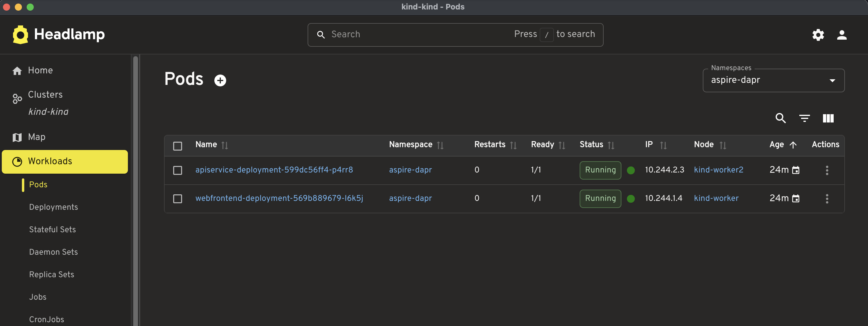Check the apiservice-deployment pod checkbox

click(178, 170)
